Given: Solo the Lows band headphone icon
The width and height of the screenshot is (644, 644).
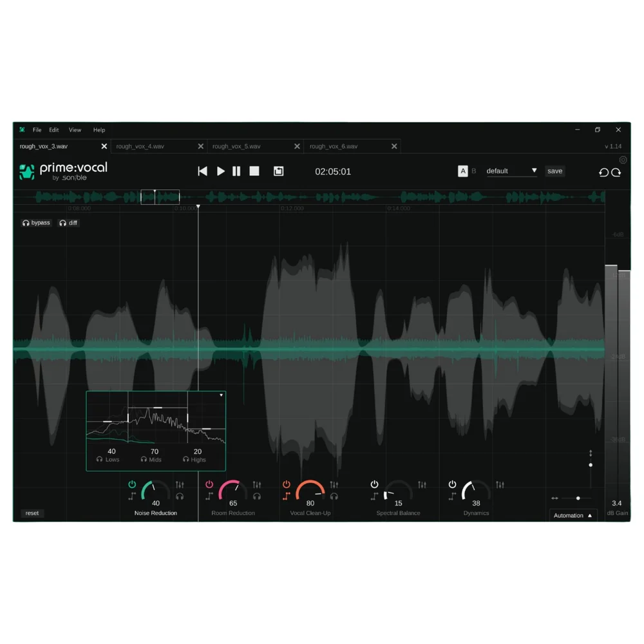Looking at the screenshot, I should tap(99, 460).
